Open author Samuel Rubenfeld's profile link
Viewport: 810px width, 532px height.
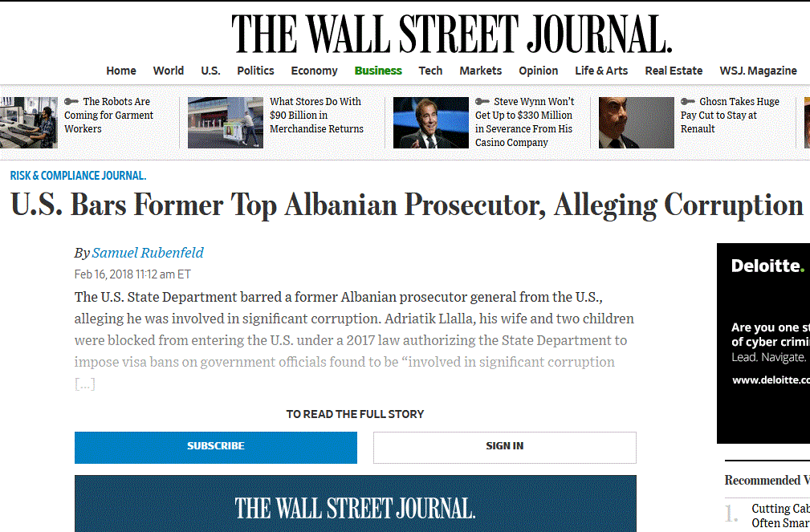coord(148,253)
